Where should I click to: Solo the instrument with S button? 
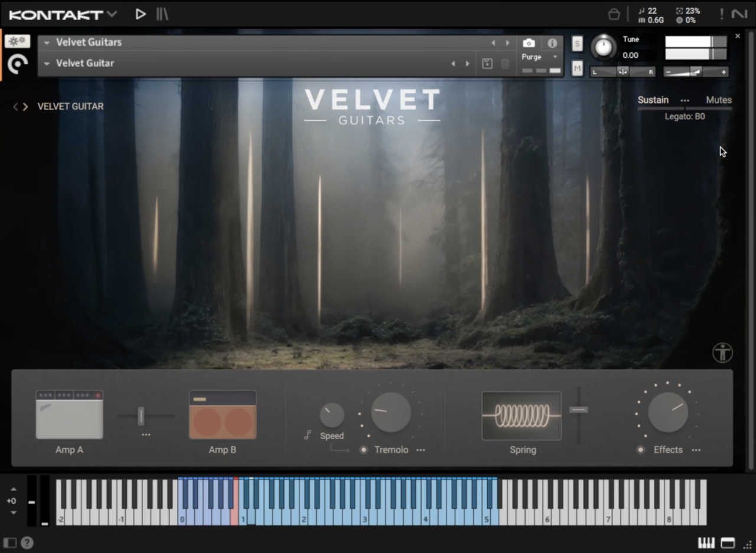pos(577,44)
